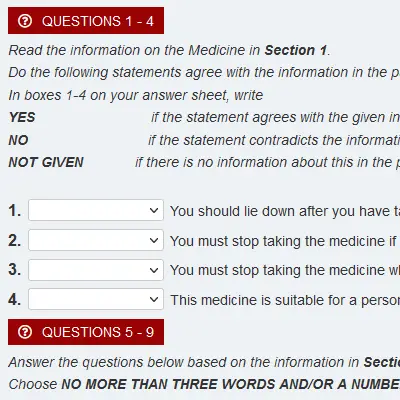This screenshot has height=400, width=400.
Task: Click the help icon beside Questions 5 - 9
Action: coord(25,332)
